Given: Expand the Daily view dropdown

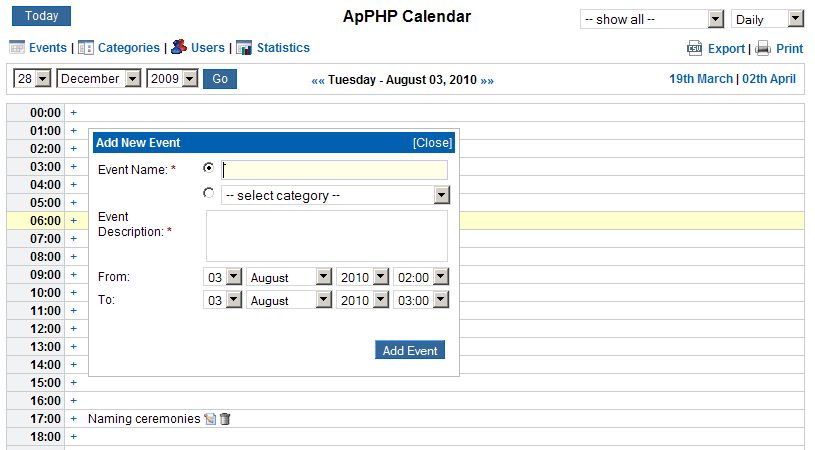Looking at the screenshot, I should tap(795, 19).
